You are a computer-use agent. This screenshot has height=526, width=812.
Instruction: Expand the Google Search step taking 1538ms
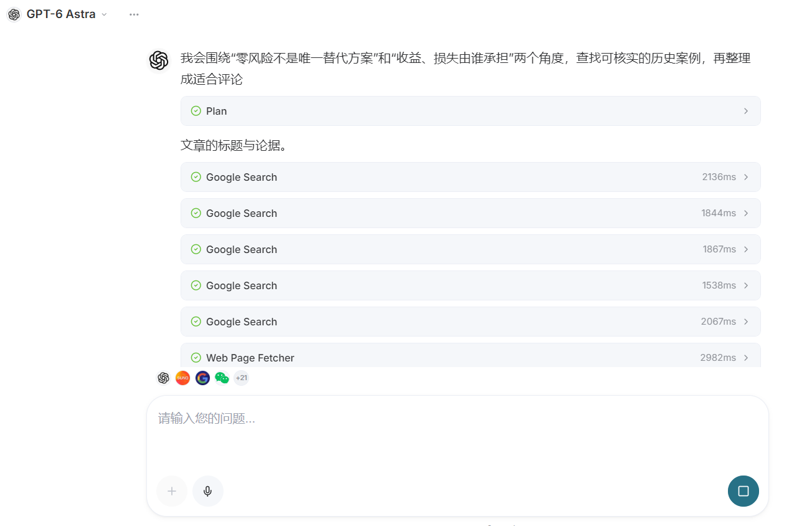(470, 285)
